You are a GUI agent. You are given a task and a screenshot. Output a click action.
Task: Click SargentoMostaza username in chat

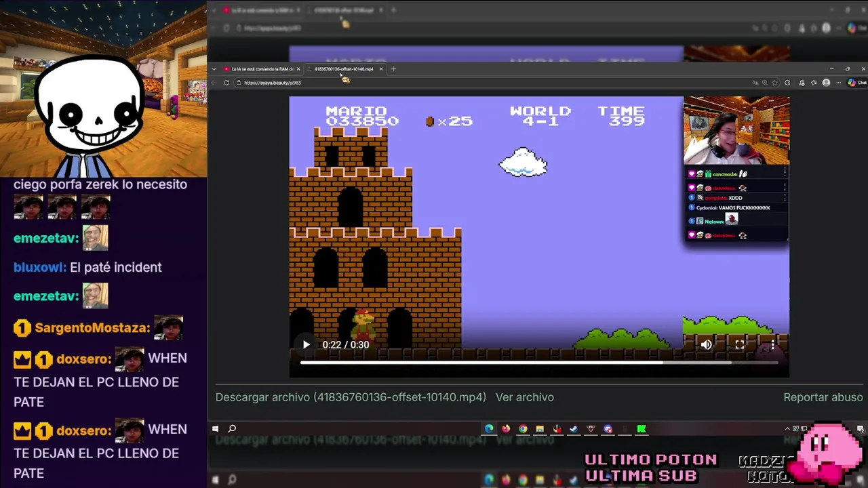click(x=92, y=328)
